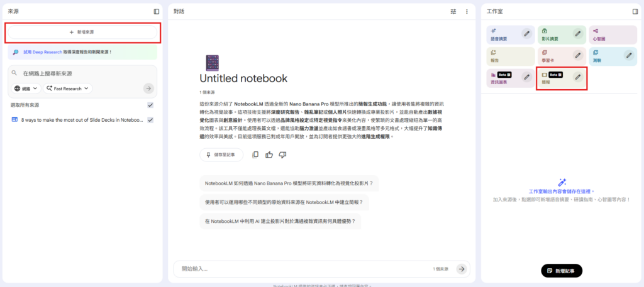Toggle the 選取所有來源 checkbox
The width and height of the screenshot is (644, 287).
click(x=150, y=106)
